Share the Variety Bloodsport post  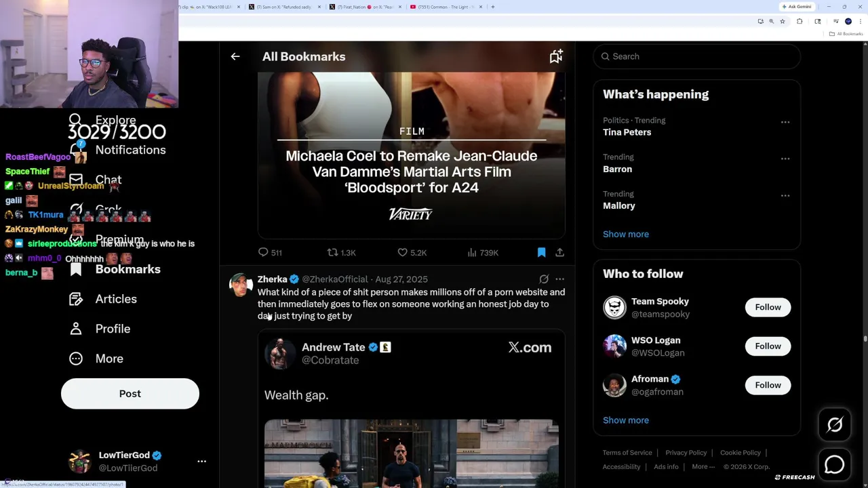[x=559, y=252]
